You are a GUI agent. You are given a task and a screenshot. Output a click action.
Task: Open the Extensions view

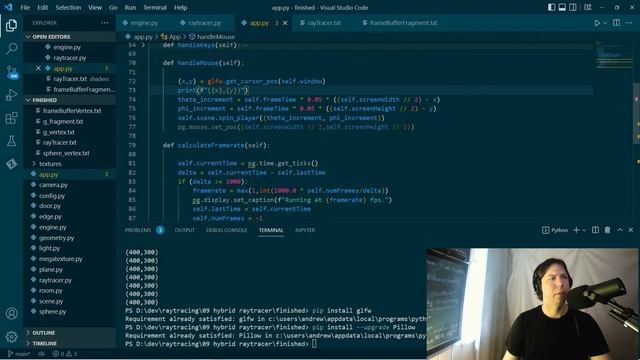pos(11,118)
